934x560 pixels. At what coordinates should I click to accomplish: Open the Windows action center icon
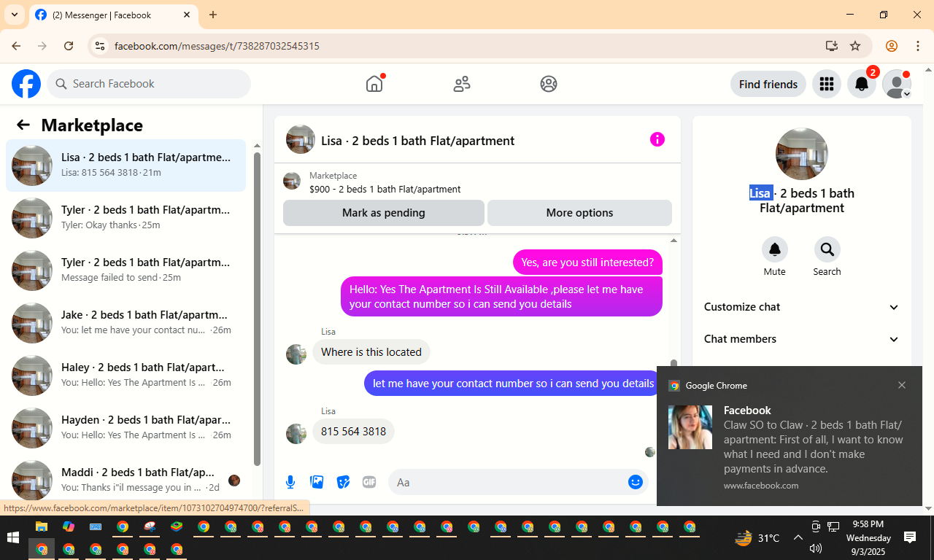910,538
